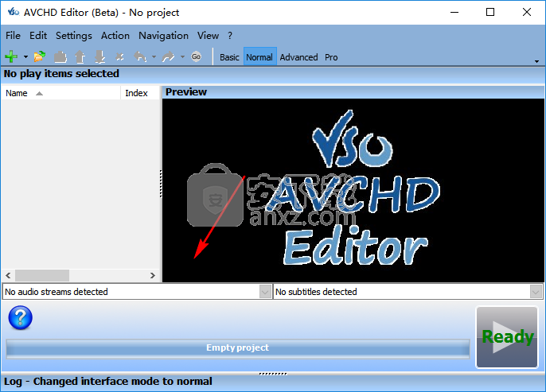Open the File menu
Screen dimensions: 546x392
tap(14, 36)
